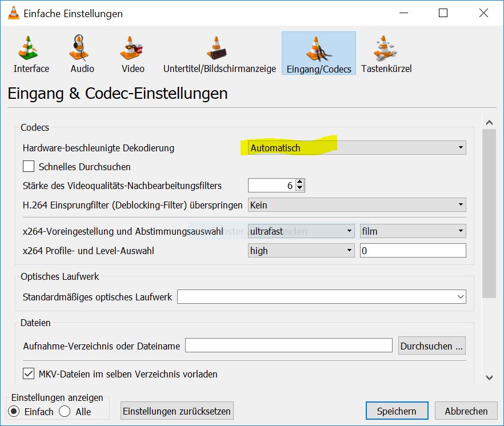Image resolution: width=504 pixels, height=426 pixels.
Task: Click the Abbrechen button
Action: click(x=466, y=411)
